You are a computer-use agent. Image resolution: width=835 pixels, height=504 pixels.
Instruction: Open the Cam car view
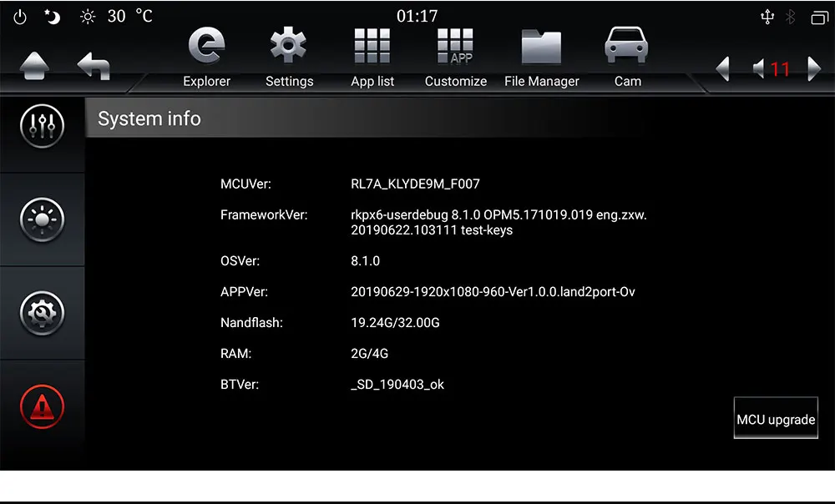tap(627, 57)
